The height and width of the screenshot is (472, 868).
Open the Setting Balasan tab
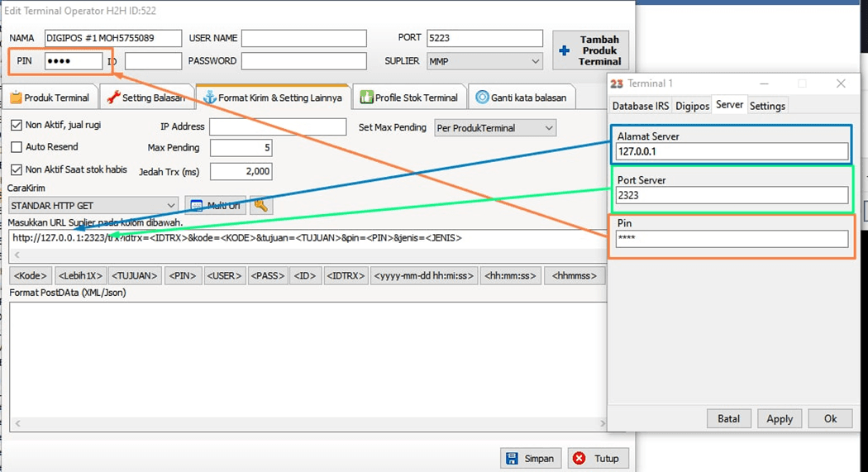pyautogui.click(x=146, y=98)
